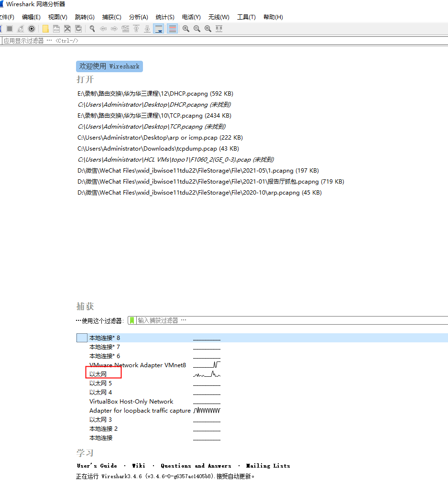Screen dimensions: 448x481
Task: Open the 视图(V) menu
Action: click(58, 17)
